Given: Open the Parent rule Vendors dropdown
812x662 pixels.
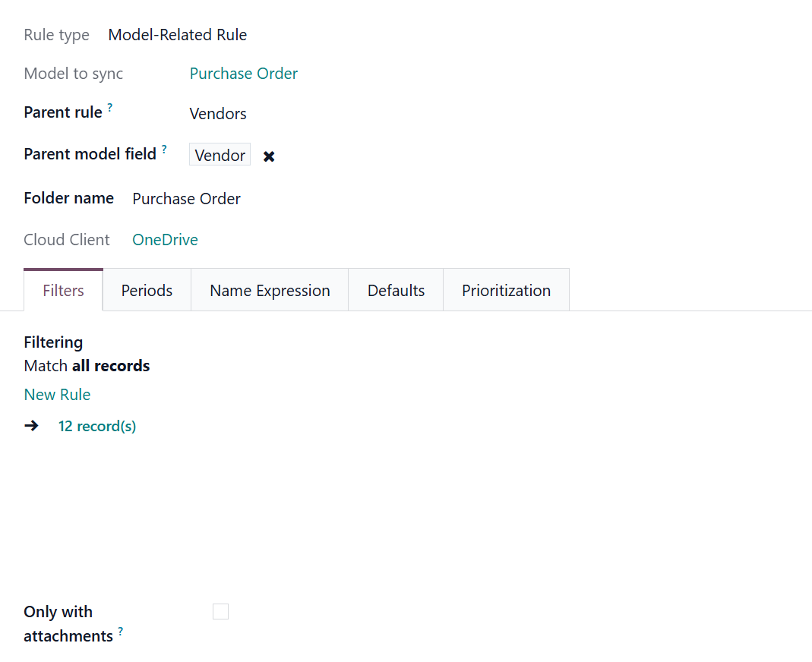Looking at the screenshot, I should [218, 114].
